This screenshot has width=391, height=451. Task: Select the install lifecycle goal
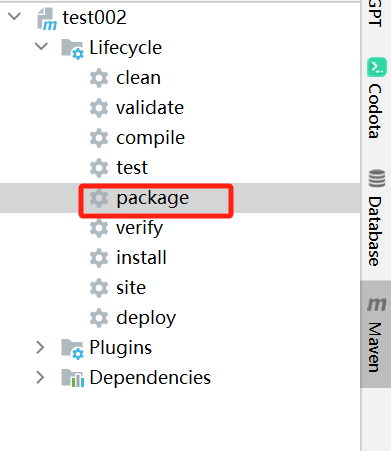pos(141,258)
